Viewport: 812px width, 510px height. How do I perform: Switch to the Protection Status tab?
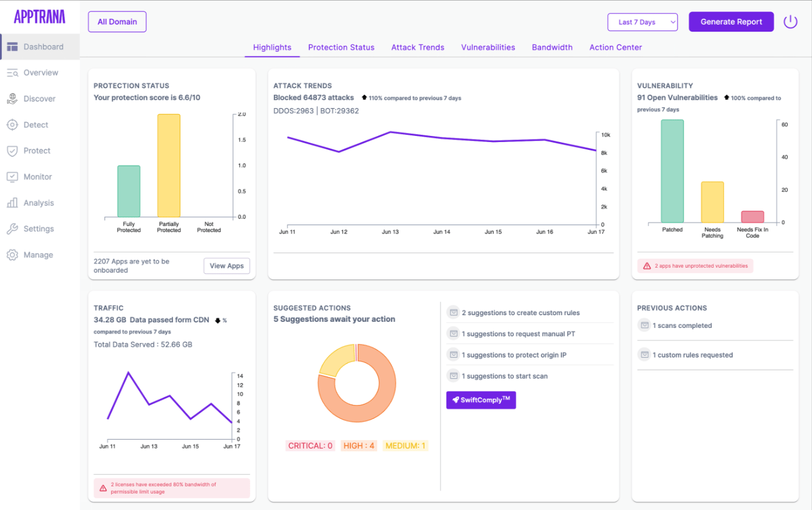(341, 47)
